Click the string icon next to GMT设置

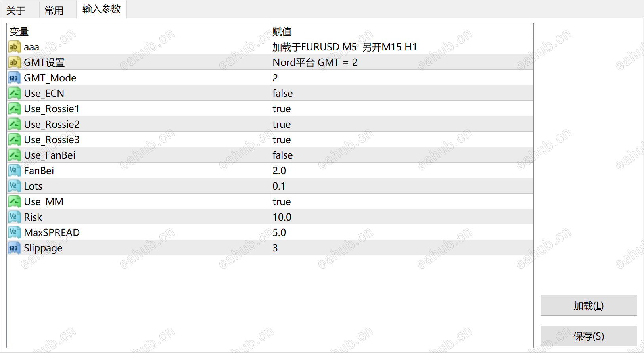(x=14, y=62)
